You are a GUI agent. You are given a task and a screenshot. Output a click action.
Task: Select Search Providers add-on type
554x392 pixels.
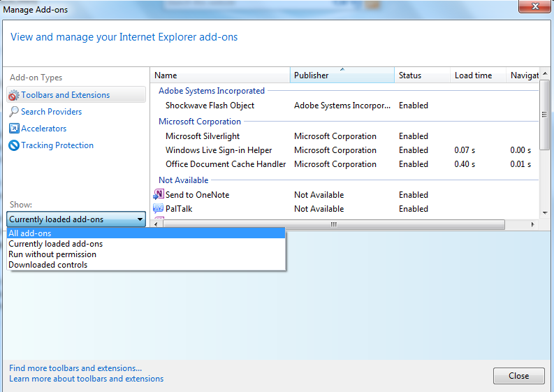click(x=51, y=112)
